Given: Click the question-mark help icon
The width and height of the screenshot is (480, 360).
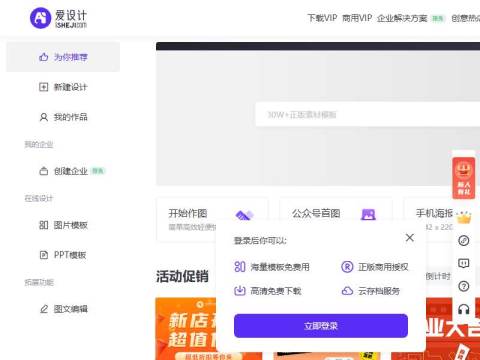Looking at the screenshot, I should point(464,286).
